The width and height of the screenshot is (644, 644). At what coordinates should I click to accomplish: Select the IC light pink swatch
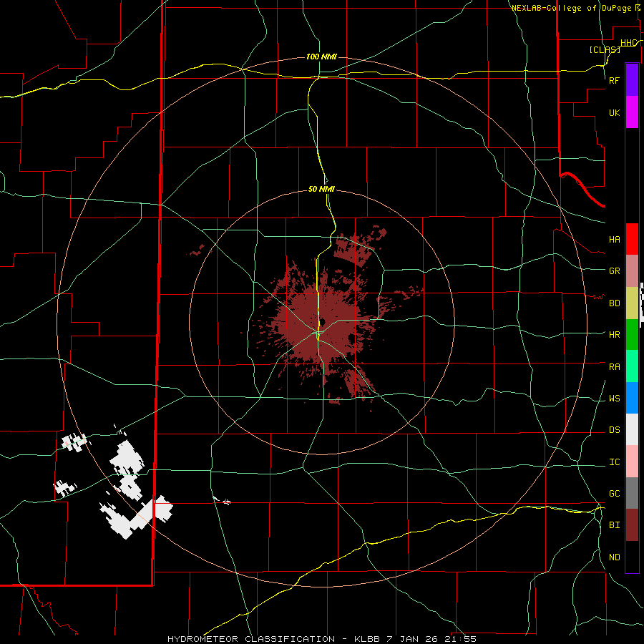click(632, 462)
